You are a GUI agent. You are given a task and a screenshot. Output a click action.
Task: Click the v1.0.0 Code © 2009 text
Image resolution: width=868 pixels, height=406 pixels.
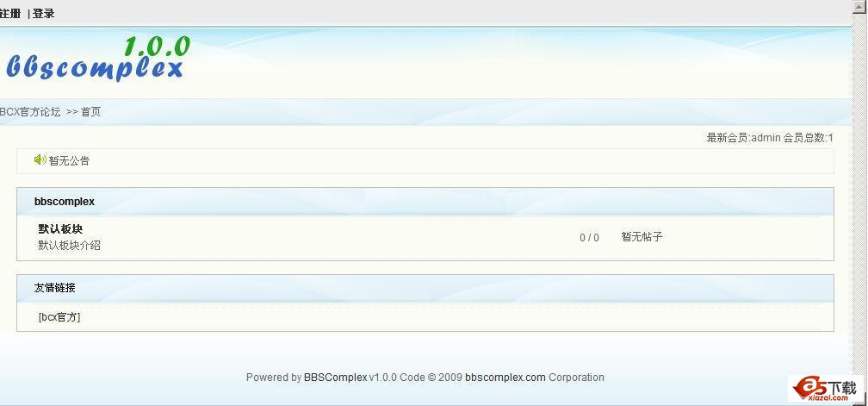pyautogui.click(x=416, y=378)
